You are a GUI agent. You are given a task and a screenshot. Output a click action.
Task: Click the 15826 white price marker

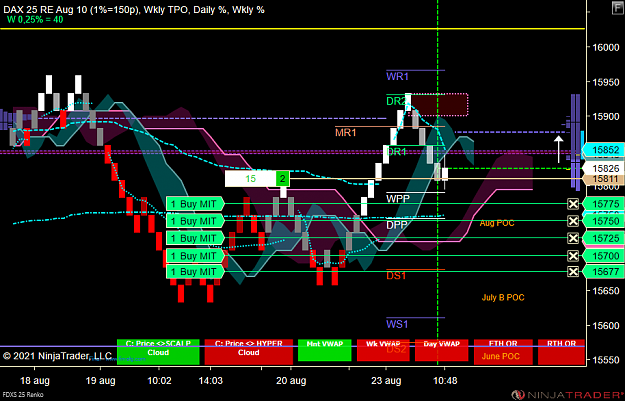tap(603, 168)
